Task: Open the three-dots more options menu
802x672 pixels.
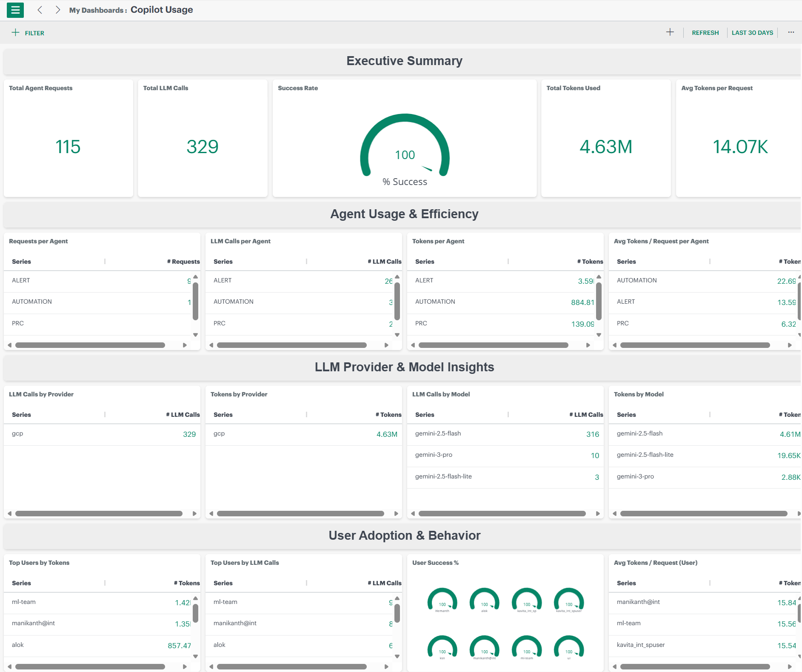Action: pyautogui.click(x=791, y=32)
